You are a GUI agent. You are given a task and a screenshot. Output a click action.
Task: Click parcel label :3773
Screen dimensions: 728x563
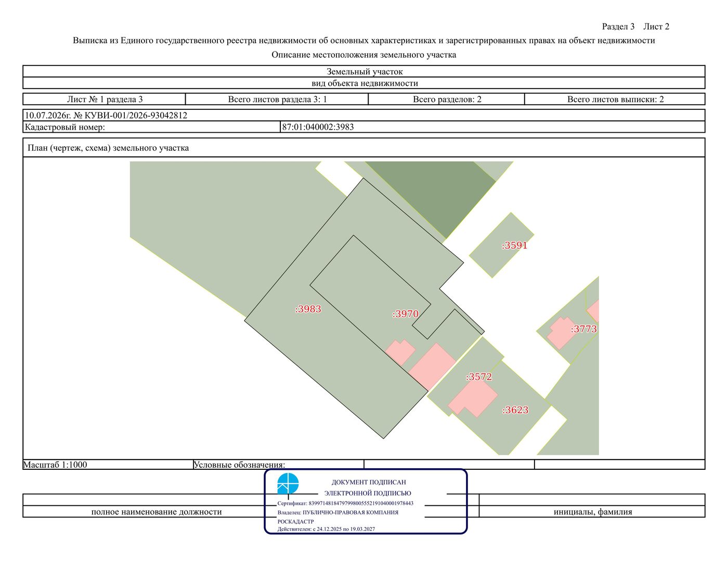click(583, 329)
